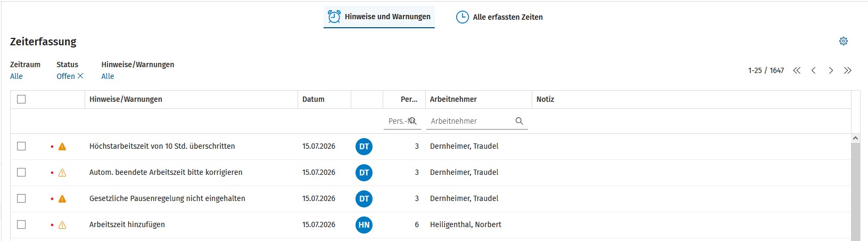
Task: Go to next page of results
Action: [x=831, y=70]
